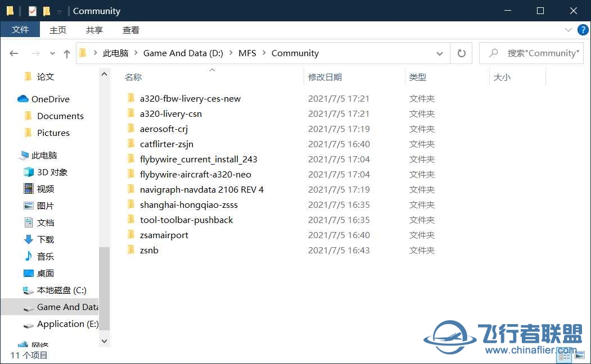The image size is (591, 364).
Task: Open 文档 library in navigation pane
Action: [45, 223]
